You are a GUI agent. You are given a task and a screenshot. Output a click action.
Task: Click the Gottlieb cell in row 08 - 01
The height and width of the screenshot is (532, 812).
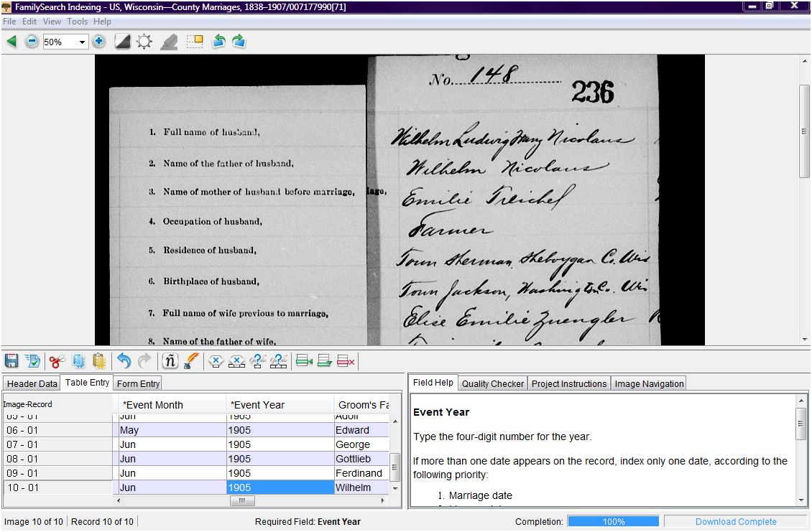click(x=361, y=459)
